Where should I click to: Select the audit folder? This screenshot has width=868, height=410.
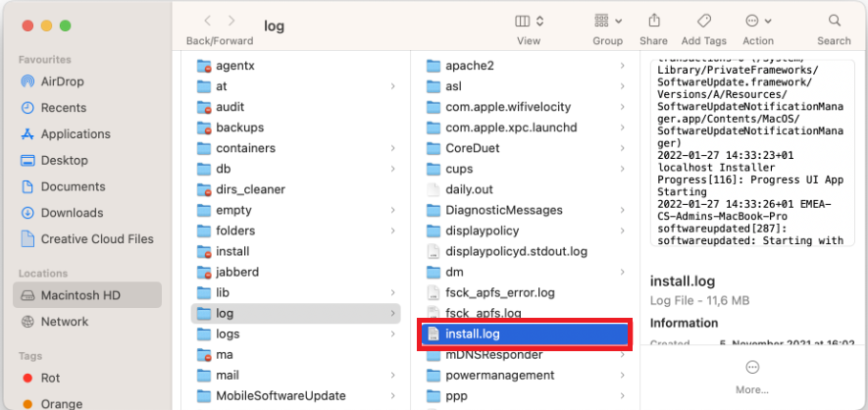tap(295, 107)
